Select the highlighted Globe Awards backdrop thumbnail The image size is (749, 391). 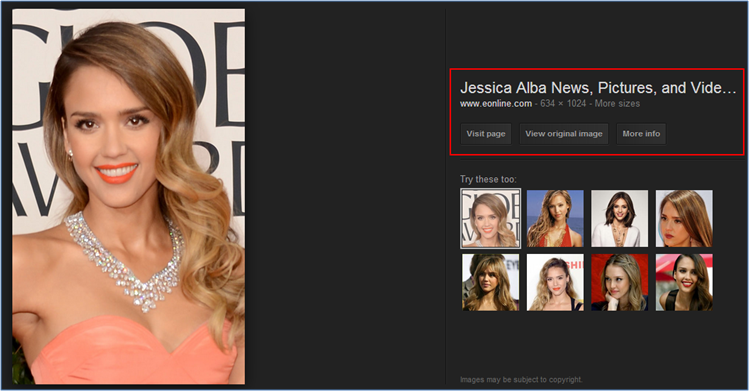coord(491,218)
